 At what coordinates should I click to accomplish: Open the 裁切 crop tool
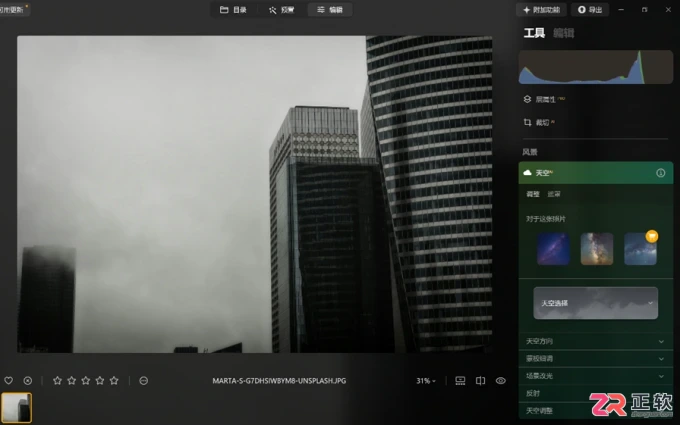[539, 123]
